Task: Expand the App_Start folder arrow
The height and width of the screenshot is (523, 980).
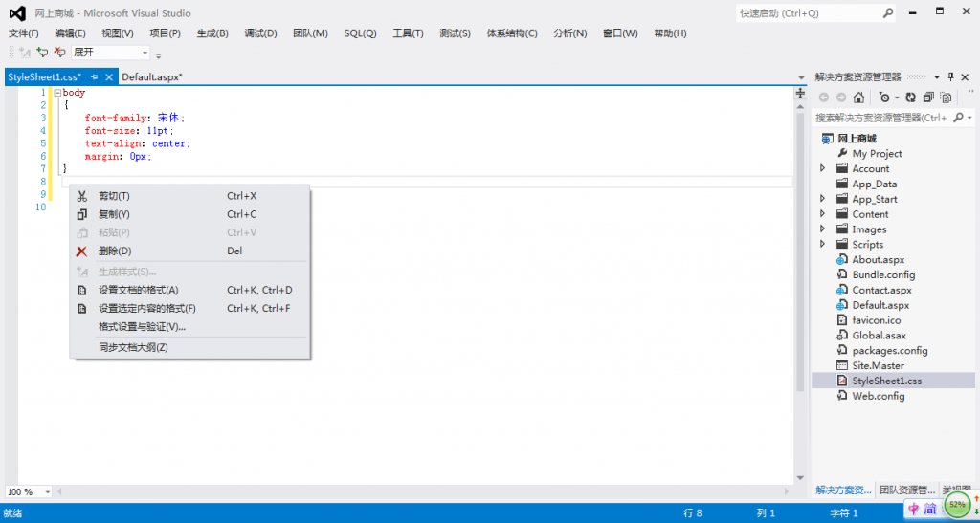Action: (822, 199)
